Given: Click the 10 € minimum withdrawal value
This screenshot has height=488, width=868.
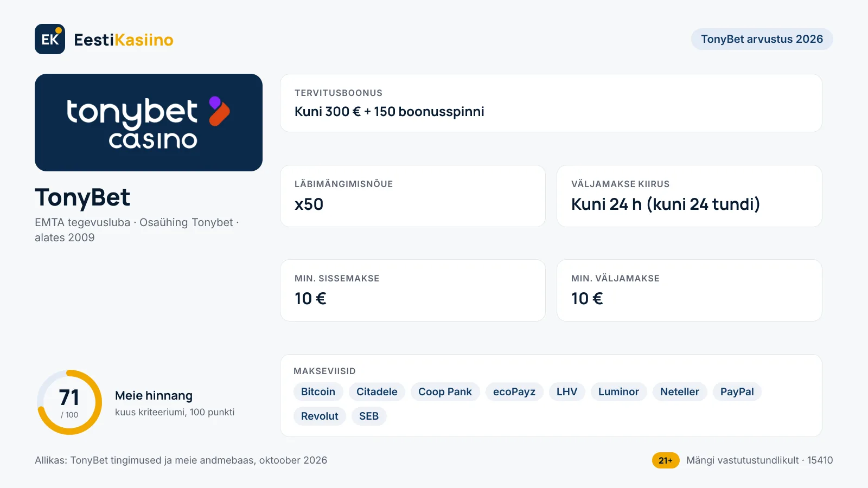Looking at the screenshot, I should click(x=587, y=299).
